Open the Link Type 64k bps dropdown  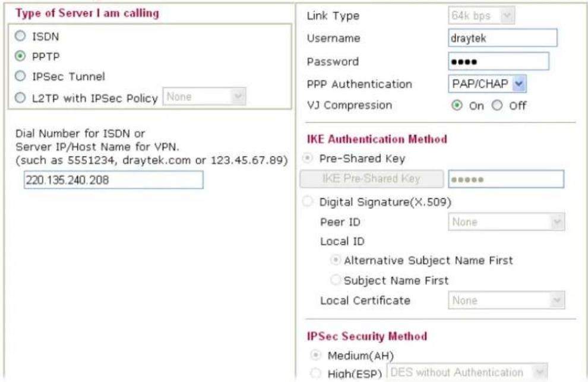481,16
